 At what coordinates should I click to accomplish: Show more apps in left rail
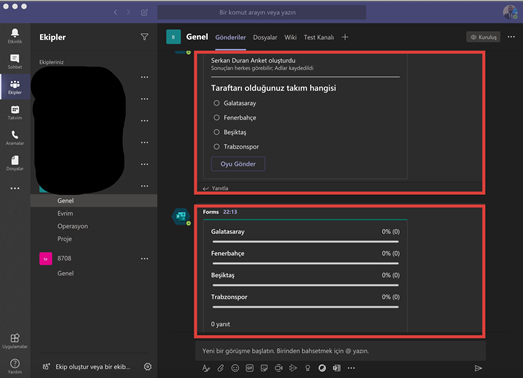pos(15,188)
